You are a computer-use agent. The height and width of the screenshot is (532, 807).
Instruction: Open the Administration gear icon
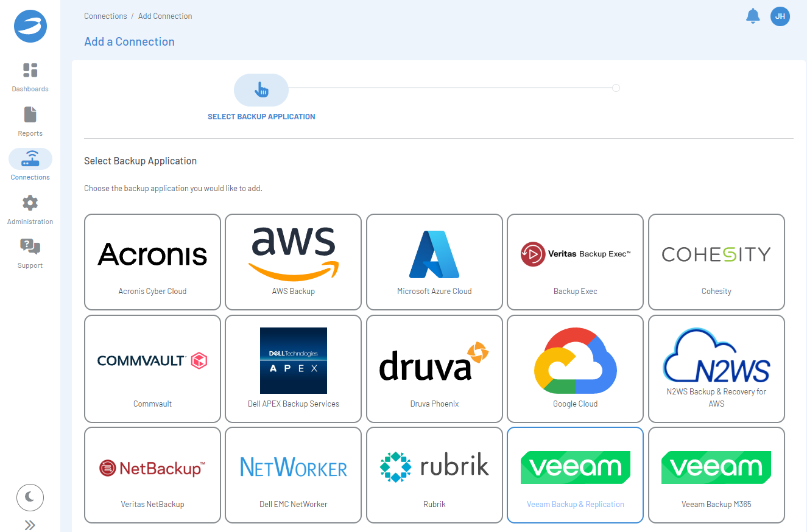coord(30,203)
